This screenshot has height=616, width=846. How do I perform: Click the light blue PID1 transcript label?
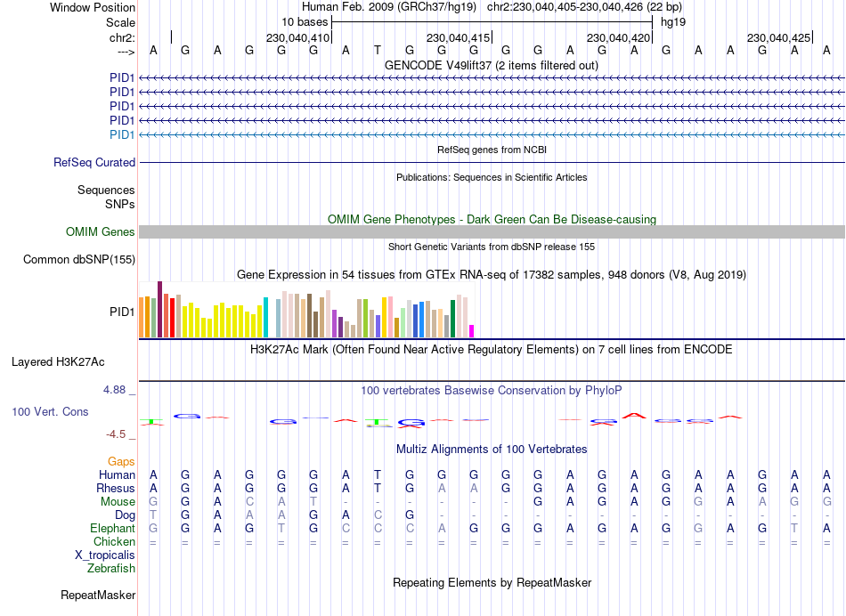point(122,134)
